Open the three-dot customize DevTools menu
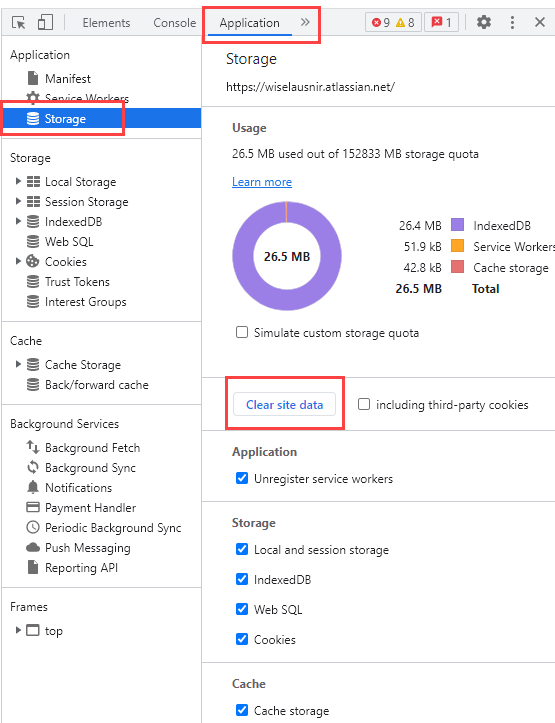This screenshot has width=555, height=723. click(512, 22)
